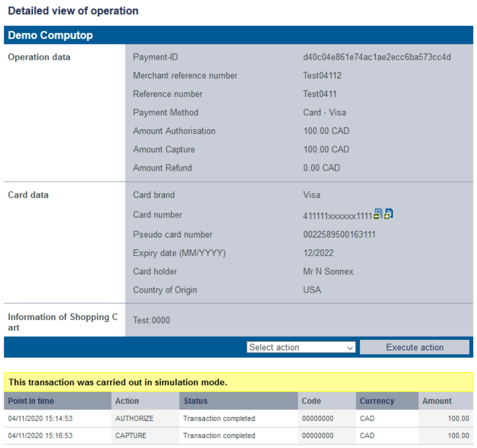
Task: Click the Code column header
Action: point(311,401)
